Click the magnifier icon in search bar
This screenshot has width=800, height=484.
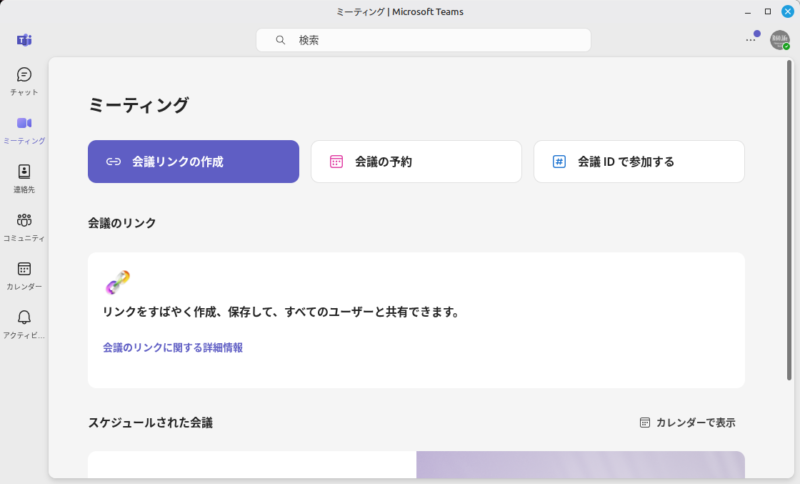click(281, 40)
